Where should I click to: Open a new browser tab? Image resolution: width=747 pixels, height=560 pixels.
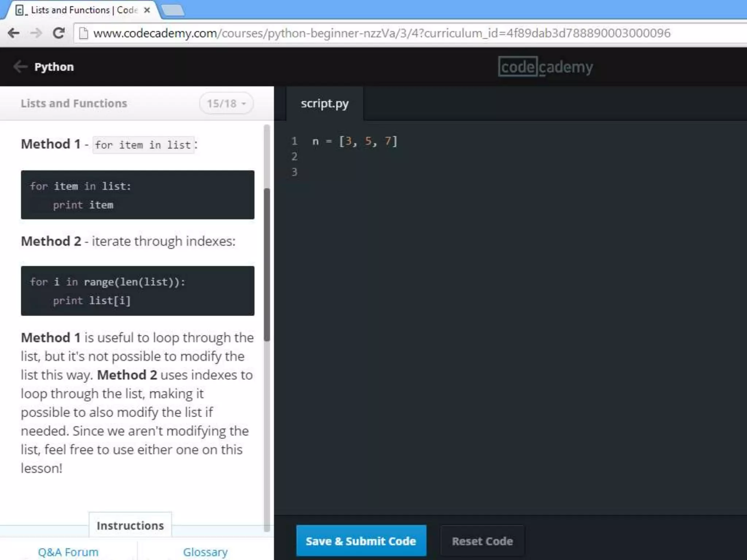(173, 10)
